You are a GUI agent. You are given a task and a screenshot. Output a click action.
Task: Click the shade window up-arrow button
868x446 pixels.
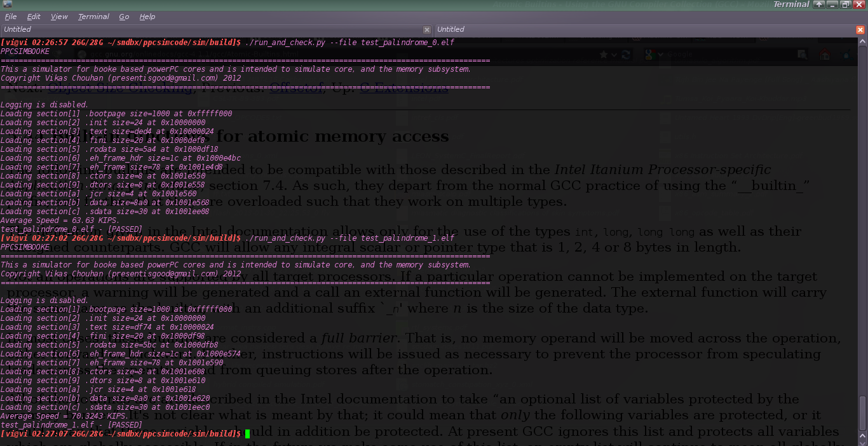click(819, 4)
